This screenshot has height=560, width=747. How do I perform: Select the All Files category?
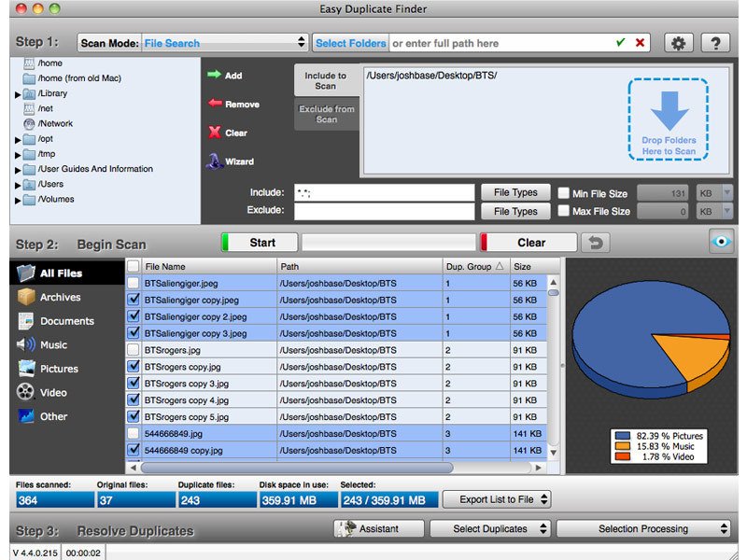point(67,273)
